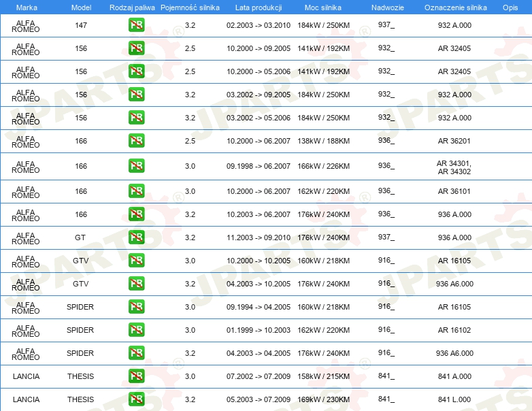Select '937_' body cell in GT row

(386, 237)
